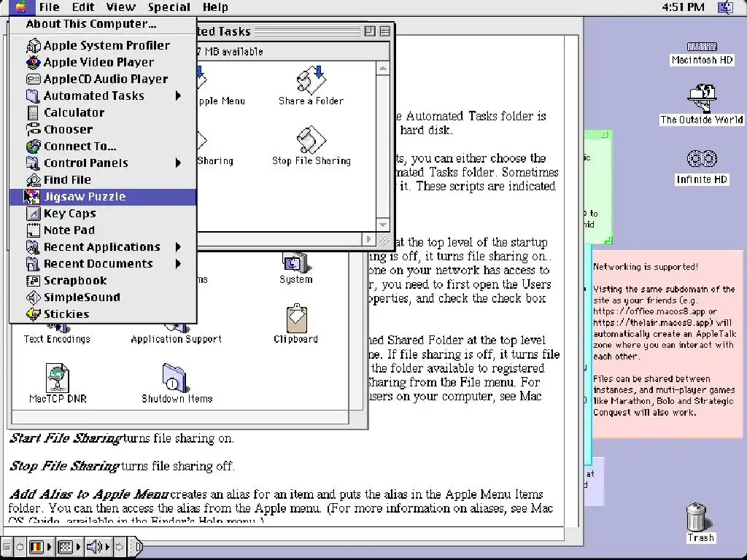This screenshot has width=747, height=560.
Task: Choose About This Computer...
Action: point(103,24)
